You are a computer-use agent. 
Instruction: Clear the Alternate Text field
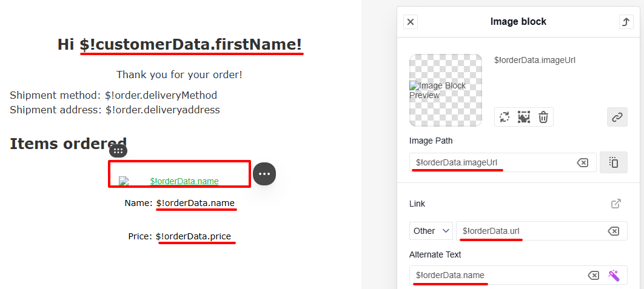point(593,276)
